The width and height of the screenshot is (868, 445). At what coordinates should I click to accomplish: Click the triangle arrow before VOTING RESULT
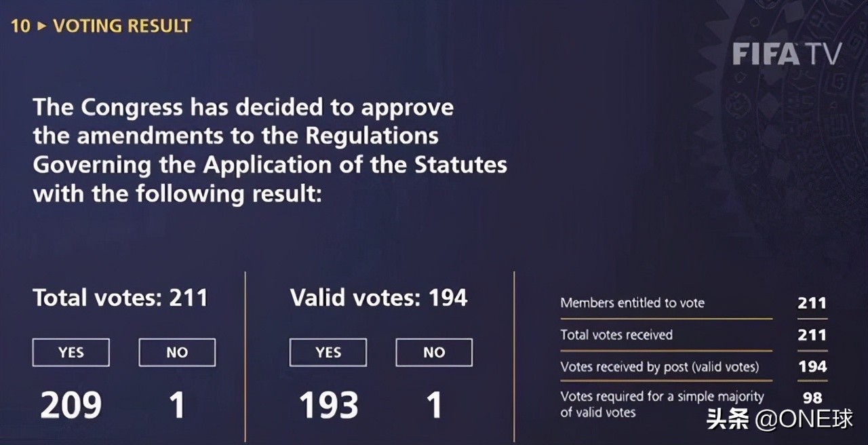coord(42,26)
